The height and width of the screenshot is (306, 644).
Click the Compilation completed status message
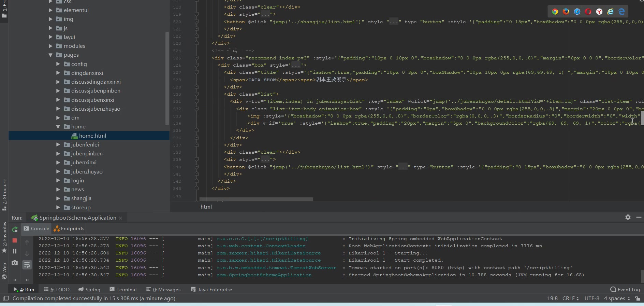pyautogui.click(x=94, y=298)
